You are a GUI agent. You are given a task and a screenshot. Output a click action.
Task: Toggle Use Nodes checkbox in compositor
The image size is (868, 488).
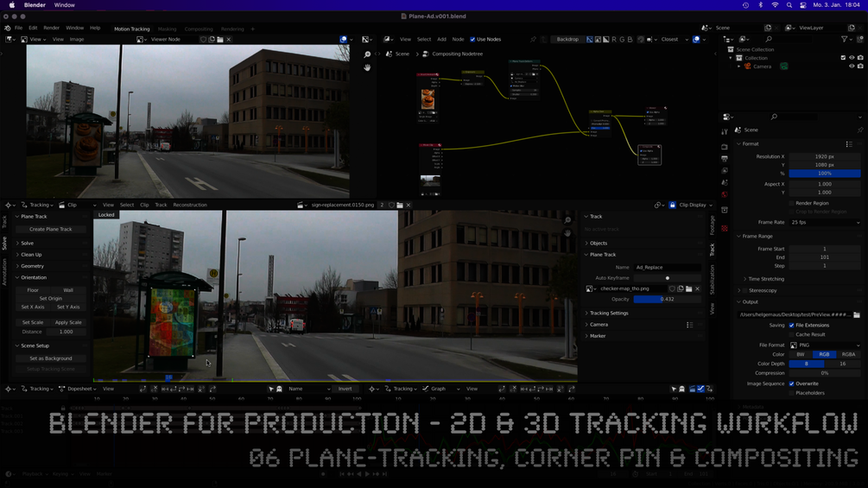pos(472,39)
